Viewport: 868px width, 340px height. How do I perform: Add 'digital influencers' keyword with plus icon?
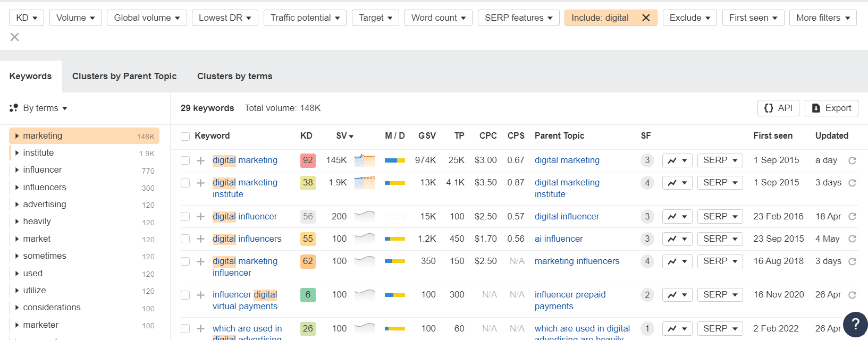(x=200, y=239)
